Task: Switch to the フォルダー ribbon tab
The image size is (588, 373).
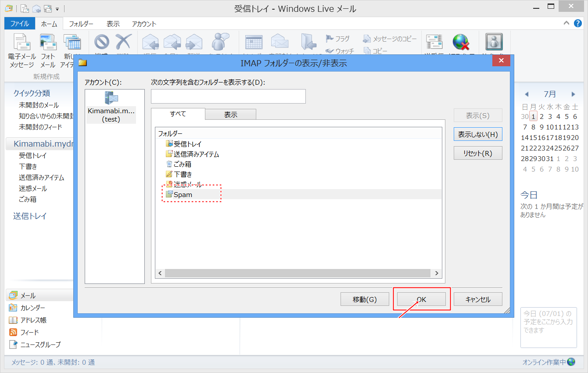Action: [x=81, y=24]
